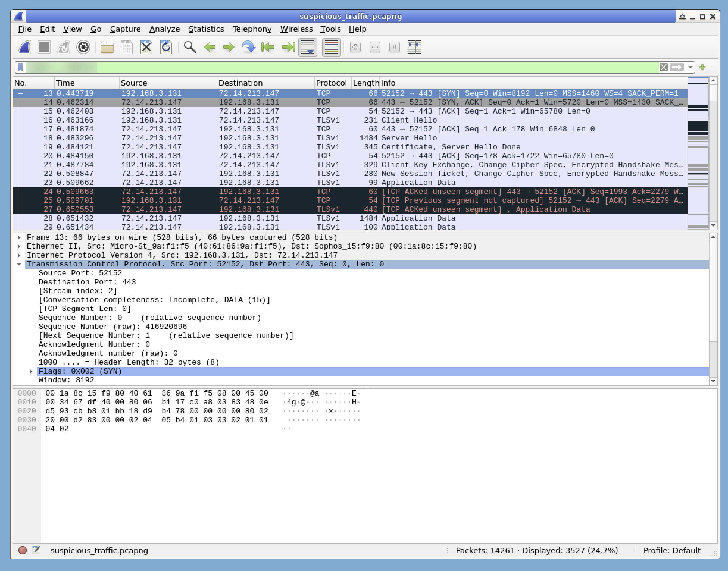This screenshot has height=571, width=728.
Task: Open the Edit menu
Action: 47,29
